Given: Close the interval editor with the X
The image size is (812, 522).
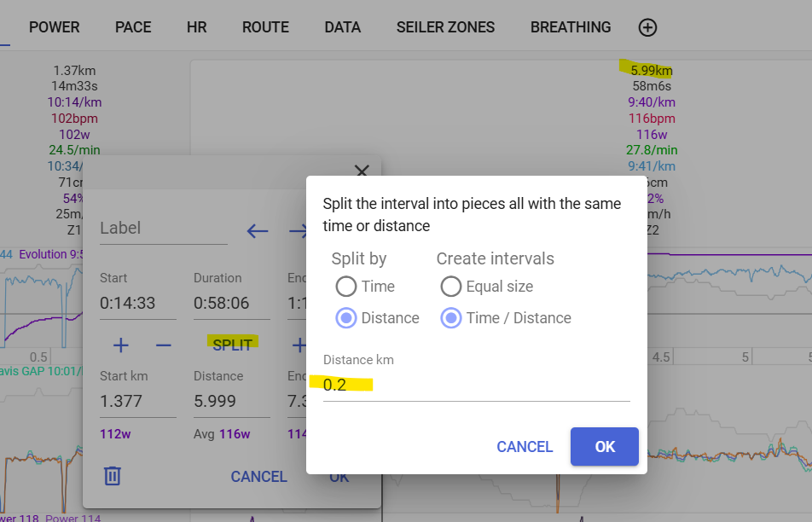Looking at the screenshot, I should coord(362,171).
